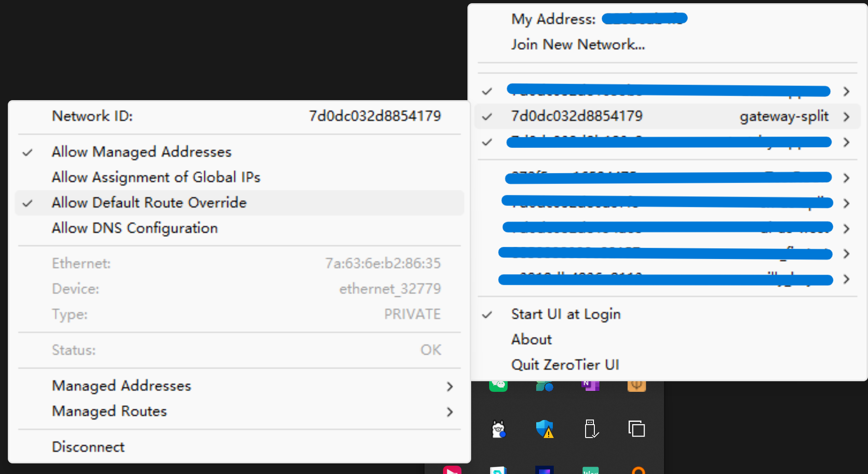Click the Network ID value 7d0dc032d8854179
868x474 pixels.
click(x=375, y=116)
